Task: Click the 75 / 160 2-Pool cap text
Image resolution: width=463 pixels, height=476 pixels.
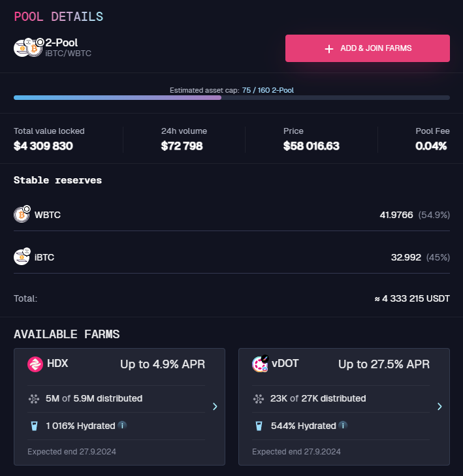Action: click(272, 90)
